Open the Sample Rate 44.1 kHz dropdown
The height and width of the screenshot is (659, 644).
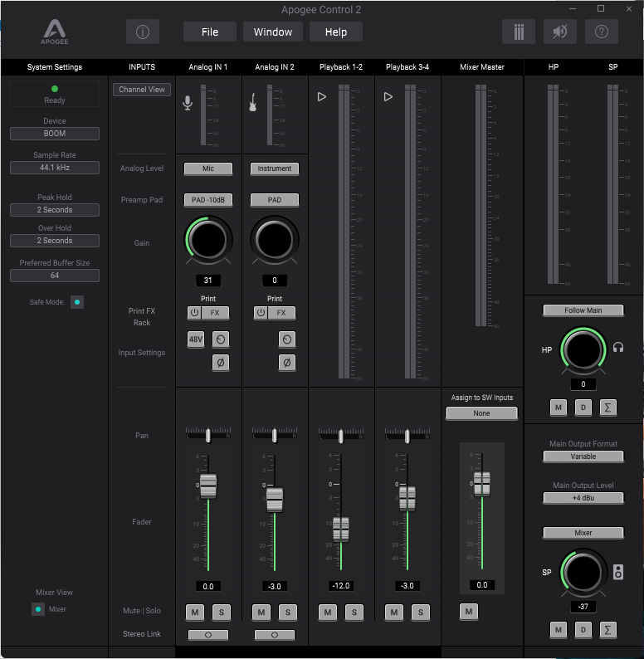[x=55, y=168]
